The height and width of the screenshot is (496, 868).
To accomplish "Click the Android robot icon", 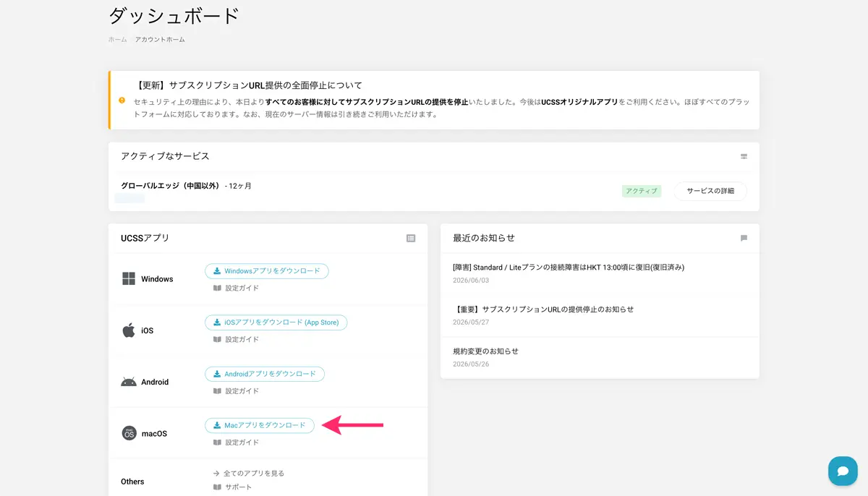I will click(x=129, y=382).
